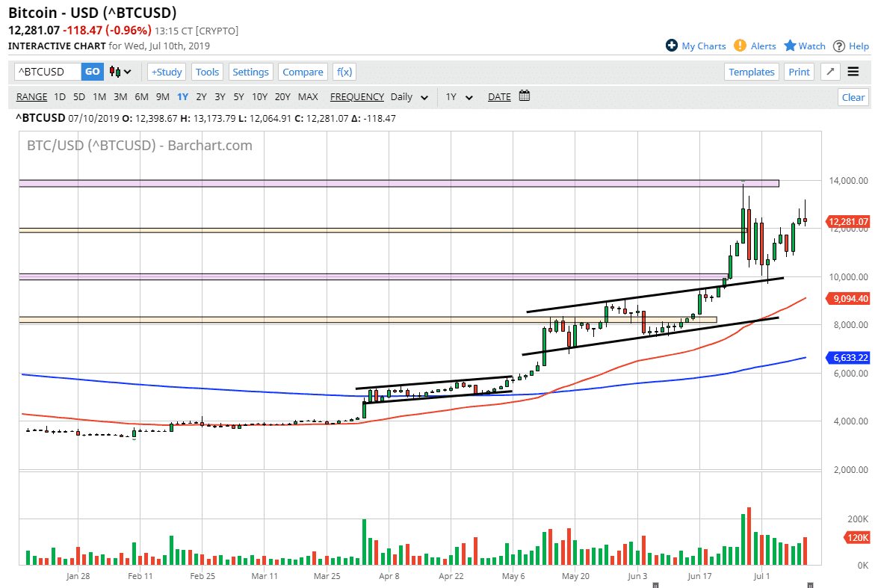Image resolution: width=878 pixels, height=588 pixels.
Task: Select the 1D range option
Action: click(60, 96)
